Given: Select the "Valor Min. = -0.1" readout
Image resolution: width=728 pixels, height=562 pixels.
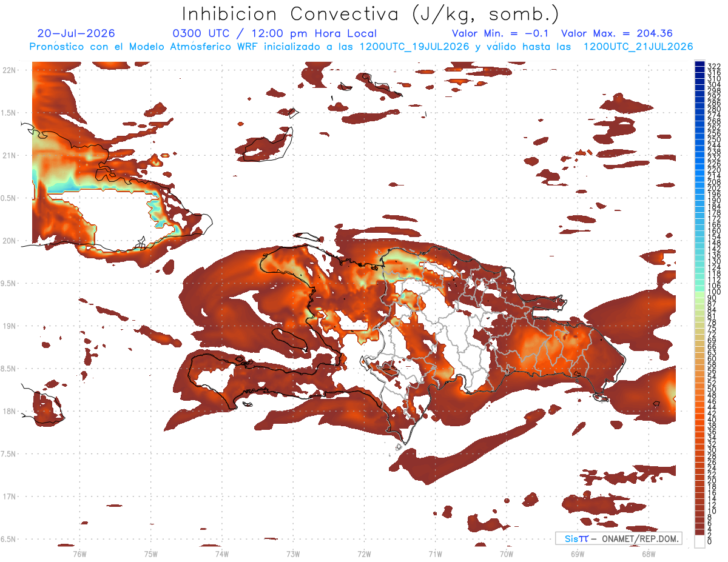Looking at the screenshot, I should point(501,33).
